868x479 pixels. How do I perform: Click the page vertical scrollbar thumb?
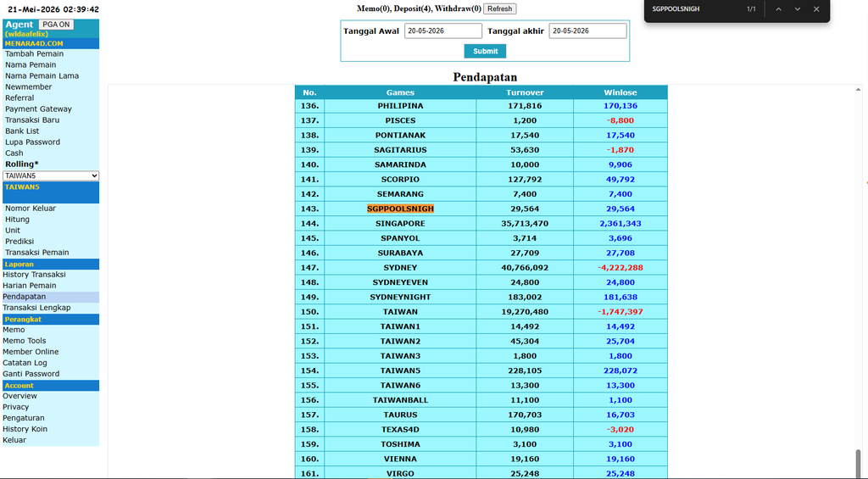(859, 462)
